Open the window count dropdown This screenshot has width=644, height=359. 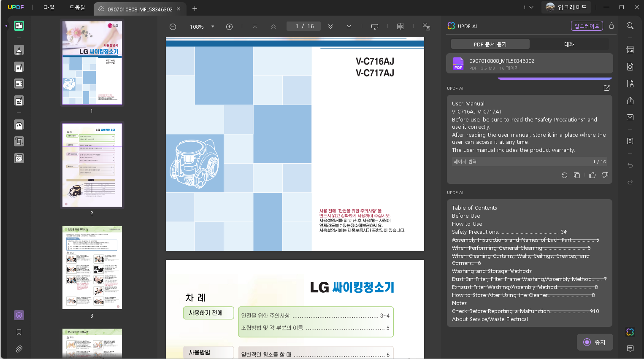point(528,7)
